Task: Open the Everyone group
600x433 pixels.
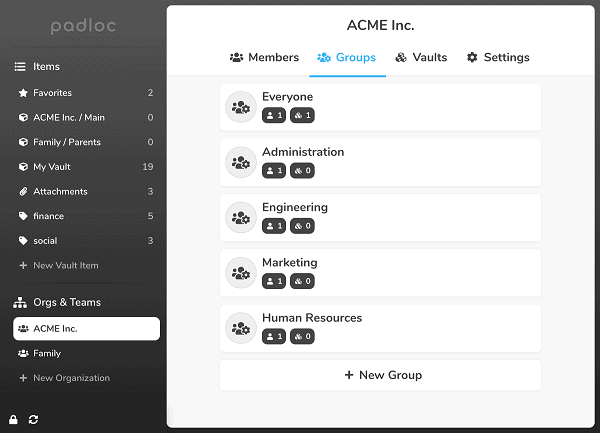Action: [380, 107]
